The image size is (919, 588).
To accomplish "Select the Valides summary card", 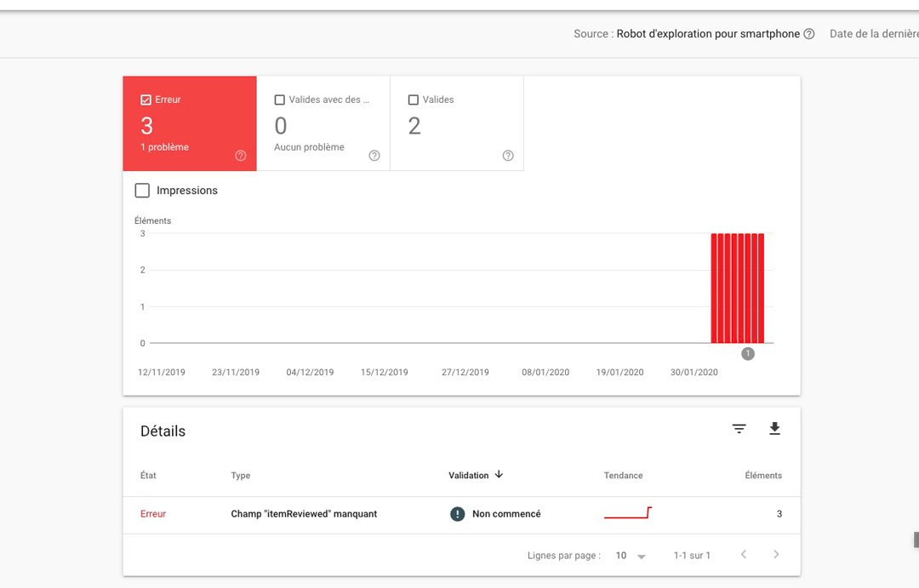I will [457, 123].
